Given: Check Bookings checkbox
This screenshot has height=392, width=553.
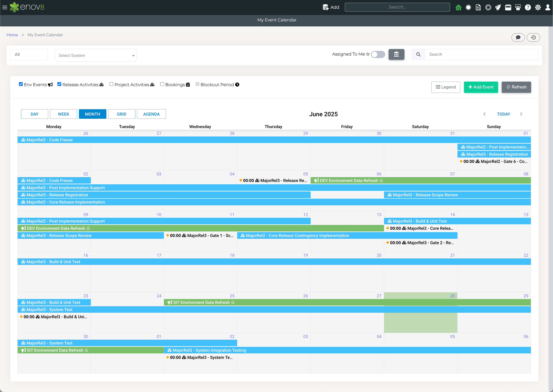Looking at the screenshot, I should click(162, 84).
